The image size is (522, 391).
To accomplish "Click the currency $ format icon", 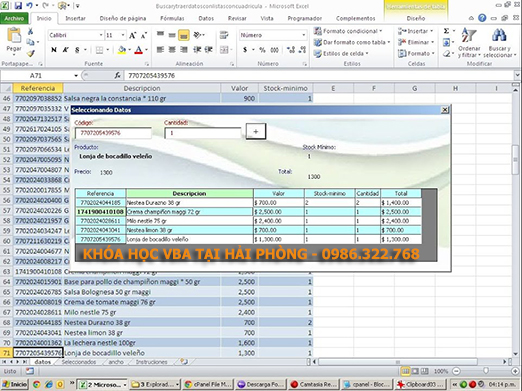I will point(245,50).
